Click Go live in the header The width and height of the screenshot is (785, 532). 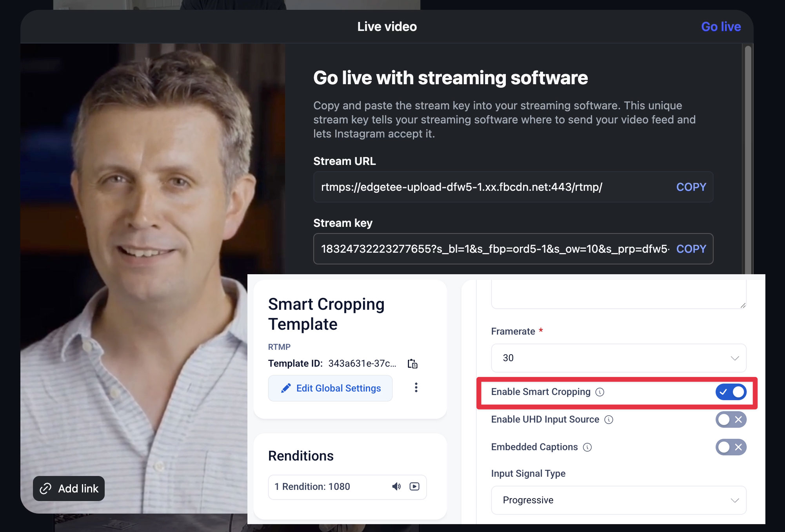pos(721,27)
